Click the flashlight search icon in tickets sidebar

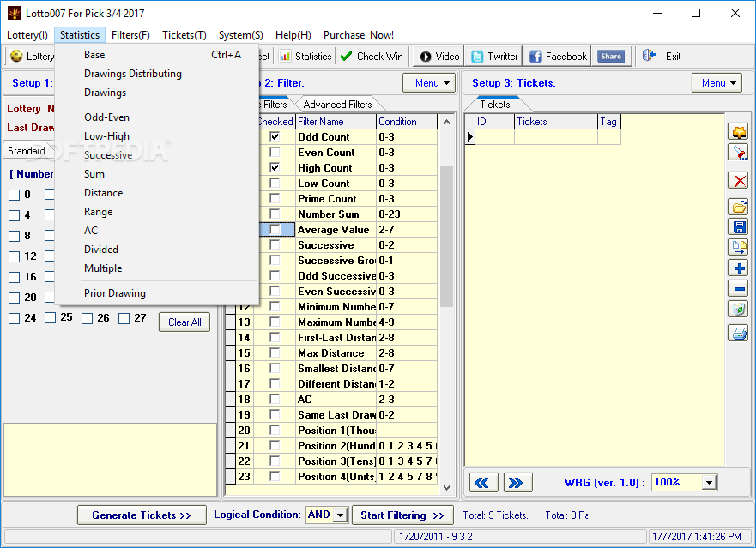pyautogui.click(x=738, y=153)
